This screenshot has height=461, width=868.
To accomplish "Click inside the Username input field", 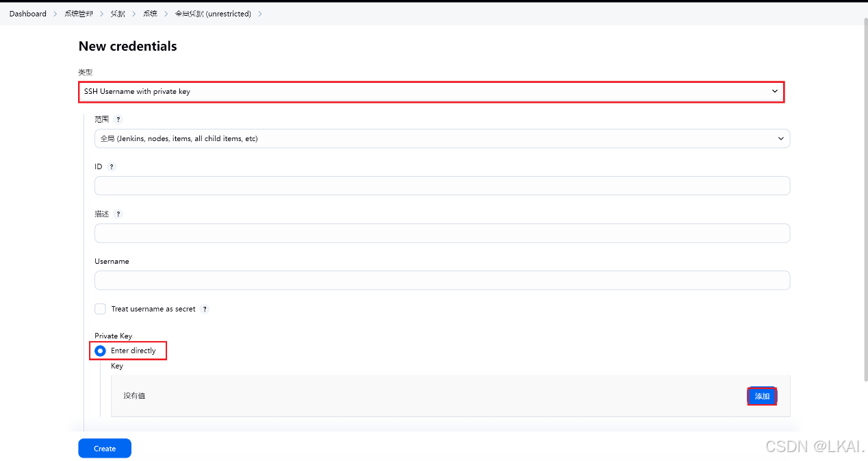I will pos(442,280).
